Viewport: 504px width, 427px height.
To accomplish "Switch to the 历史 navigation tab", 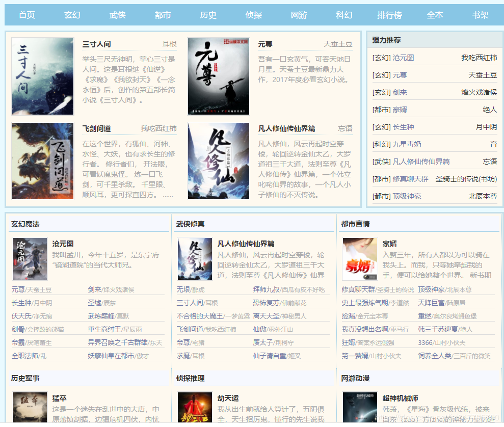I will click(208, 15).
